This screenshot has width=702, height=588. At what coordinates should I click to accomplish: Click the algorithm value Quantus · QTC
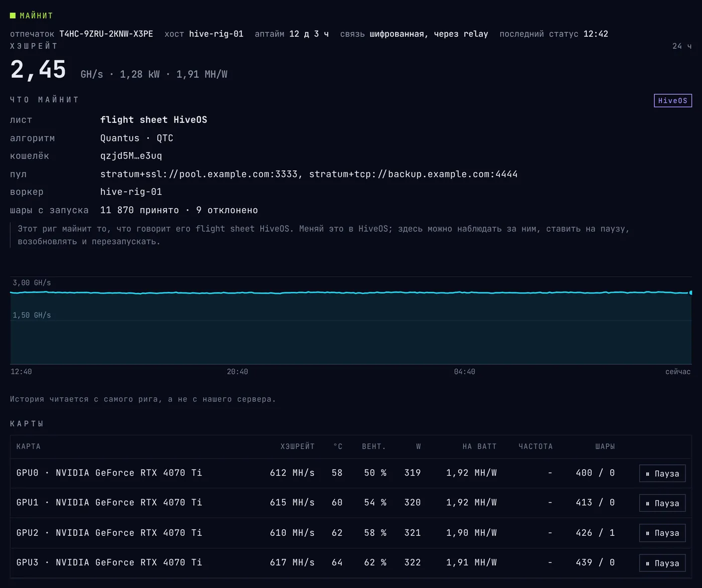click(x=137, y=138)
